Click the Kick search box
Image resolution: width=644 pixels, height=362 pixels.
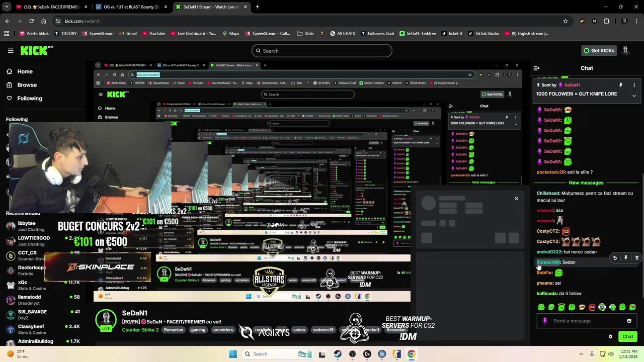click(322, 51)
